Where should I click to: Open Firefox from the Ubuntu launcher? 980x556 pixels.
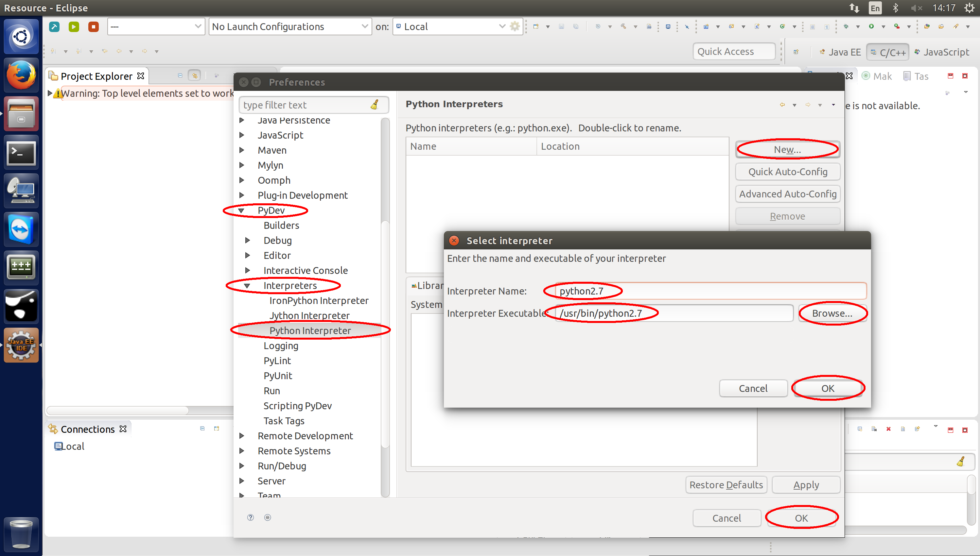click(x=21, y=75)
